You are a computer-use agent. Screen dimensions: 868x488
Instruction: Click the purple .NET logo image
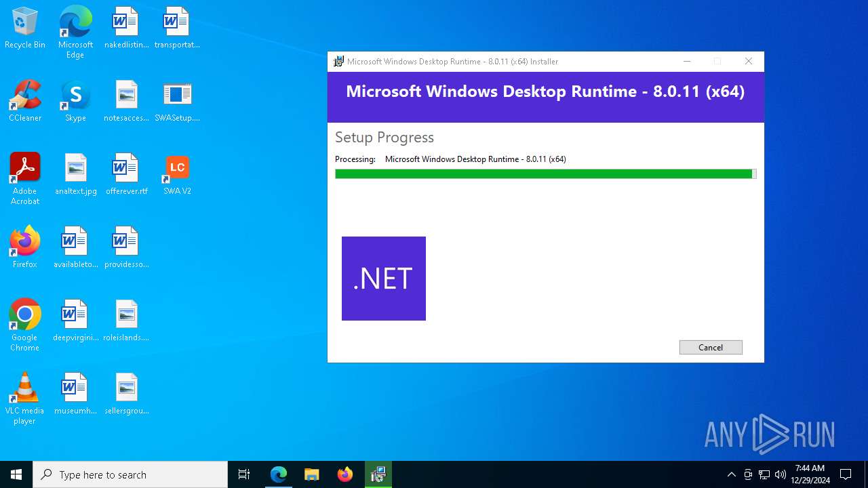[384, 279]
